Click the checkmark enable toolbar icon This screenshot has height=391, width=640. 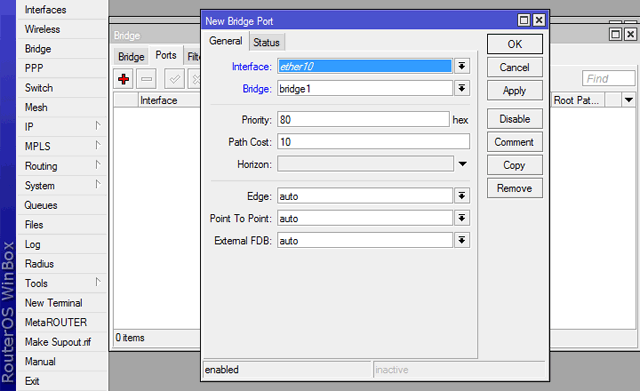(174, 79)
